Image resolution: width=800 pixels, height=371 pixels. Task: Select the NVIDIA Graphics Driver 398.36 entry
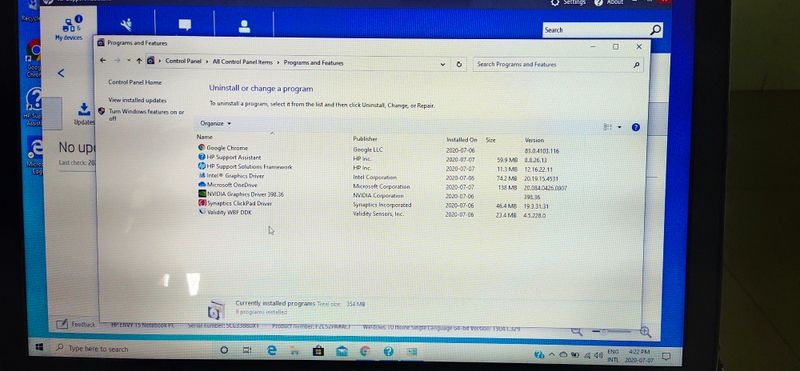coord(241,194)
